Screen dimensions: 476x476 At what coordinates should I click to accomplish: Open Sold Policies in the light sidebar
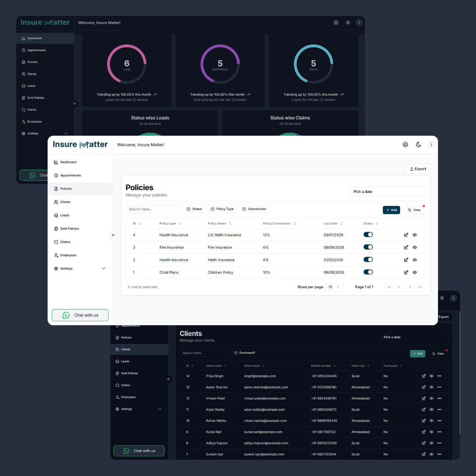pyautogui.click(x=69, y=228)
